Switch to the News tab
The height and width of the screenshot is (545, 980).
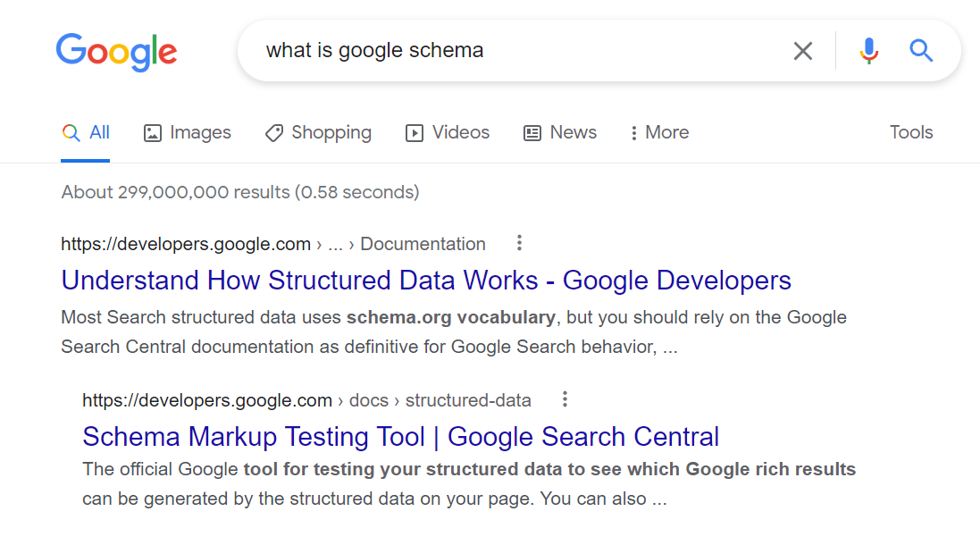click(x=559, y=131)
